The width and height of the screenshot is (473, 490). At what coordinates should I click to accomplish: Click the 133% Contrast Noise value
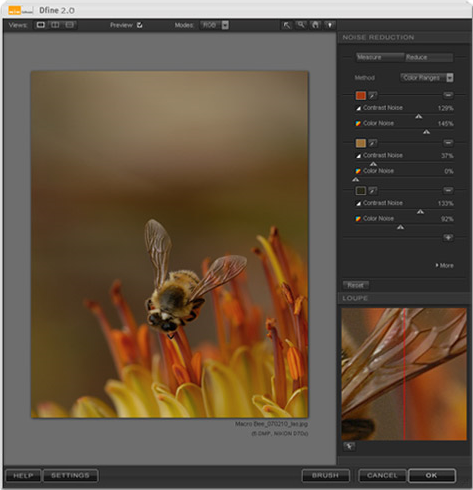[x=445, y=203]
